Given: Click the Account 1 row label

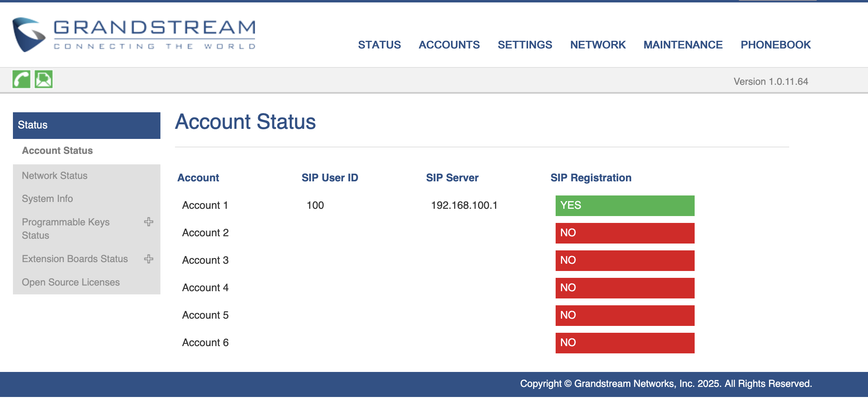Looking at the screenshot, I should coord(205,206).
